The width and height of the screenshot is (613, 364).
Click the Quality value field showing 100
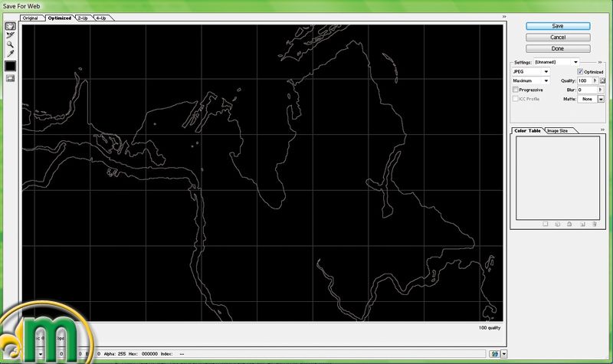[x=585, y=80]
